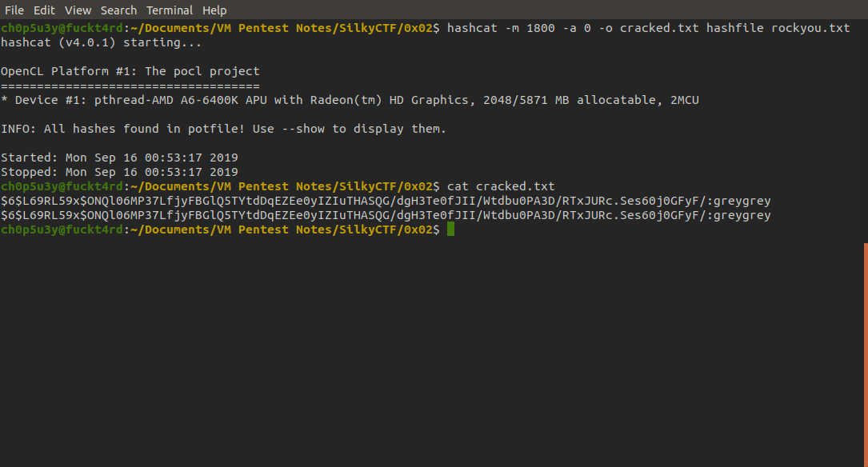
Task: Click the green cursor block at prompt
Action: pyautogui.click(x=450, y=229)
